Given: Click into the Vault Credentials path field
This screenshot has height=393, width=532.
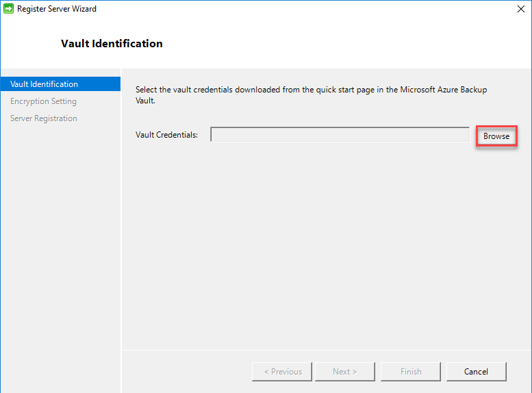Looking at the screenshot, I should click(x=340, y=135).
